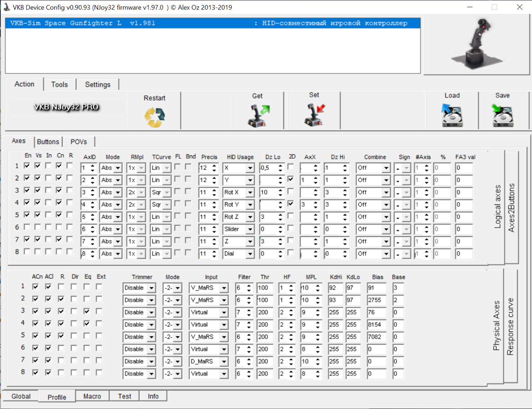Increase Filter value for physical axis 1
The width and height of the screenshot is (532, 409).
(249, 286)
